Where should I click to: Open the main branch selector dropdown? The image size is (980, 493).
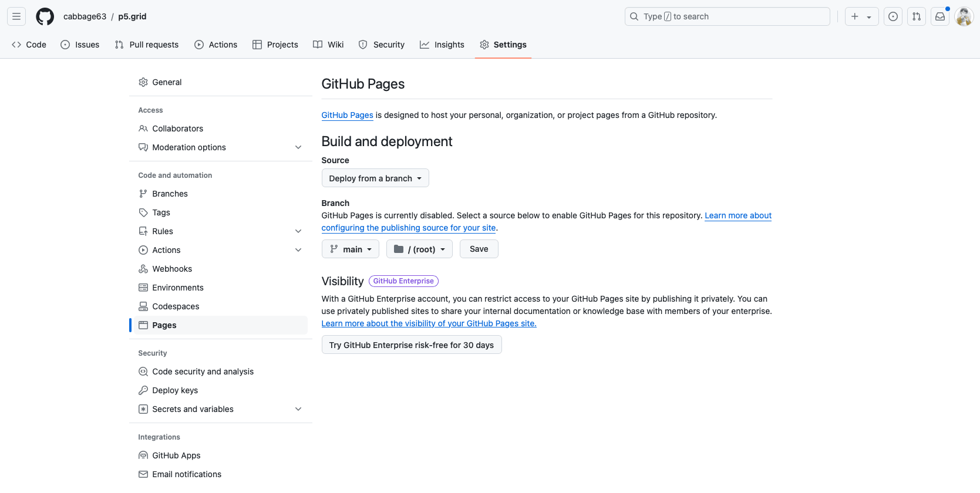pos(351,249)
